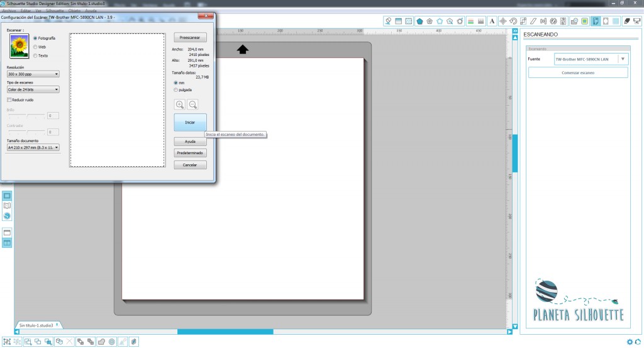The image size is (644, 348).
Task: Click the Send to Silhouette icon
Action: click(637, 21)
